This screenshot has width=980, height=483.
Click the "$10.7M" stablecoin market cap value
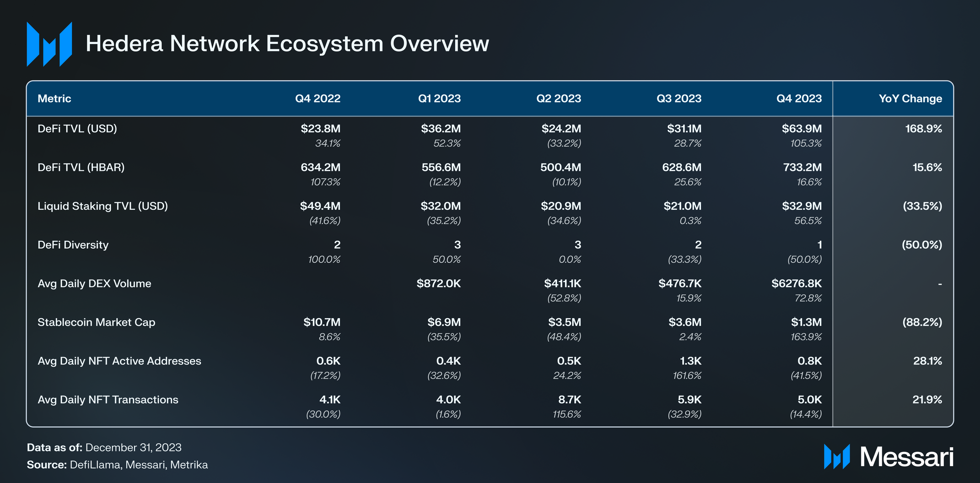tap(322, 322)
